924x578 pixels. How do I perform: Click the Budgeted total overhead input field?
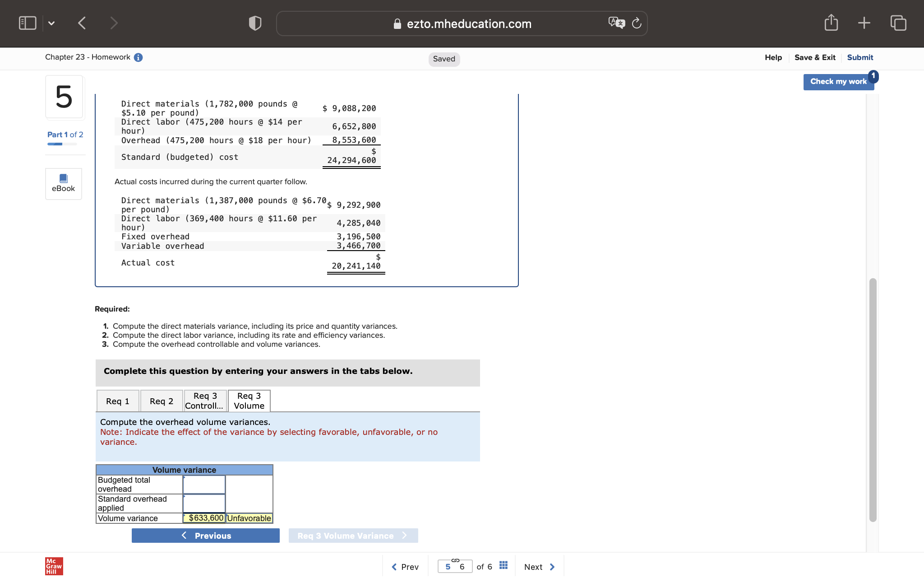click(x=203, y=484)
